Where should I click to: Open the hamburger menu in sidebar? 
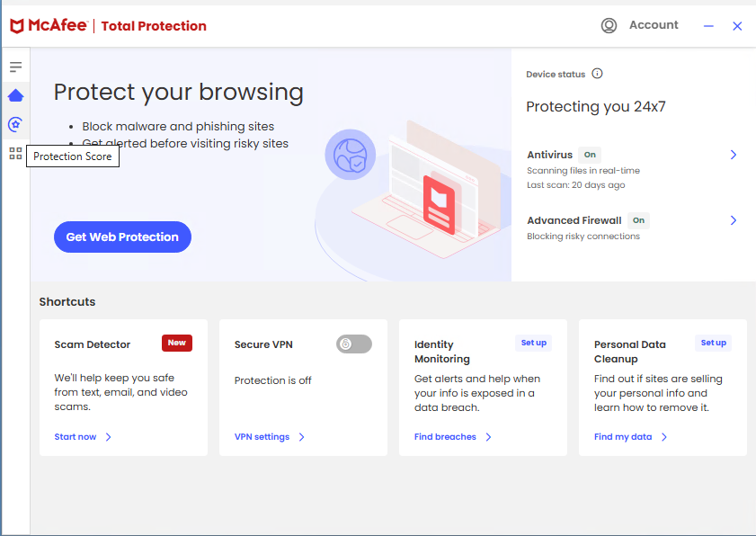(x=15, y=67)
